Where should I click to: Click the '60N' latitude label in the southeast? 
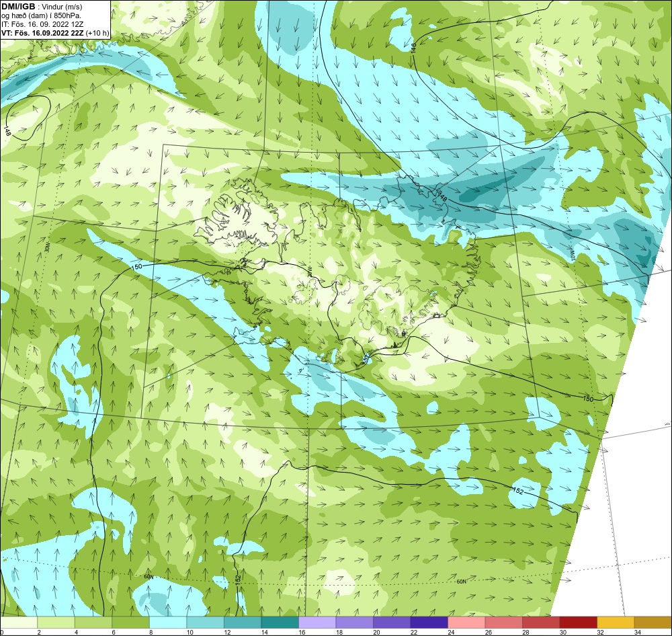click(461, 582)
